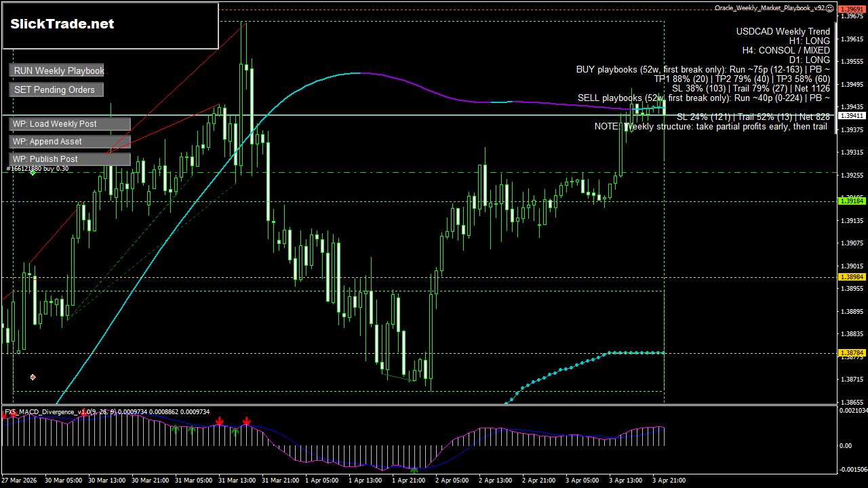Image resolution: width=868 pixels, height=488 pixels.
Task: Select the order label #166121880 buy 0.30
Action: pyautogui.click(x=37, y=168)
